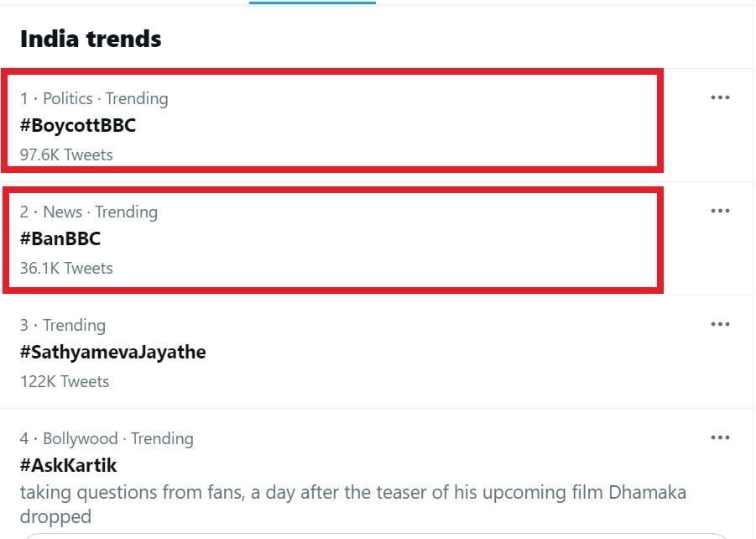Viewport: 756px width, 539px height.
Task: Show more options for #AskKartik trend
Action: pos(720,437)
